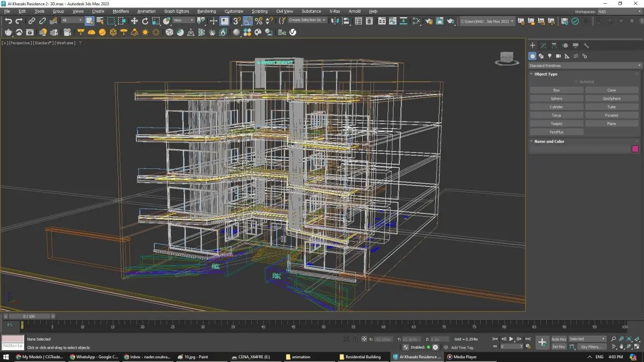Screen dimensions: 644x362
Task: Toggle the Angle Snap button
Action: [247, 21]
